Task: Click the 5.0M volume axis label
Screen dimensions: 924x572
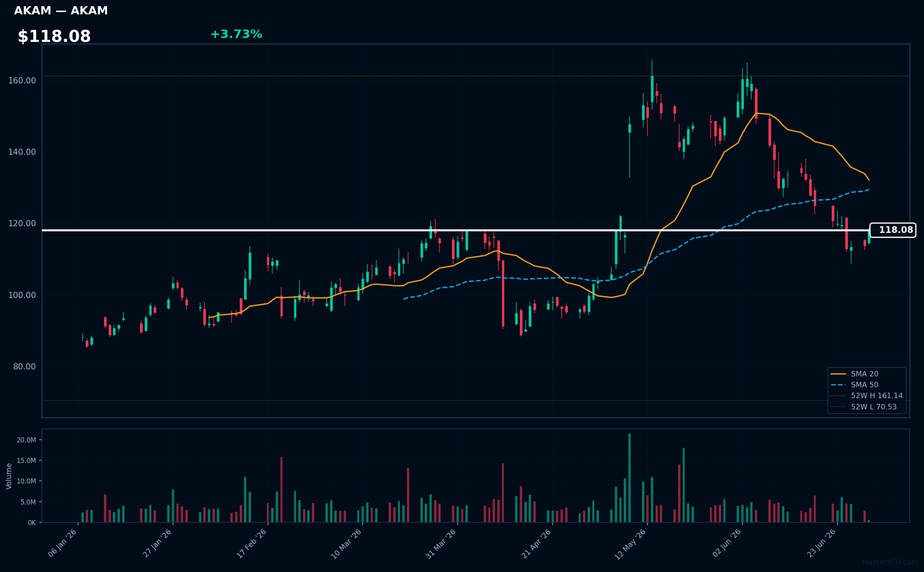Action: pos(28,502)
